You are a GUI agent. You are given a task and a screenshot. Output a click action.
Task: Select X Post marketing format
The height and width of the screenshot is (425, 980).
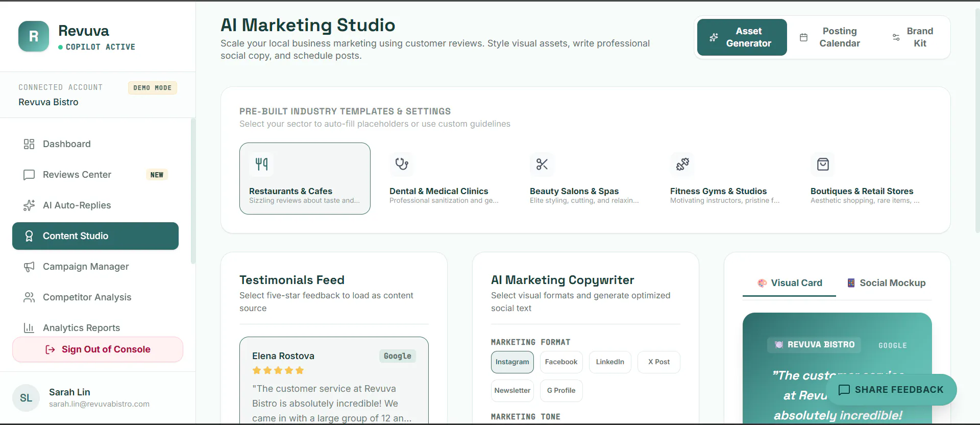[659, 362]
